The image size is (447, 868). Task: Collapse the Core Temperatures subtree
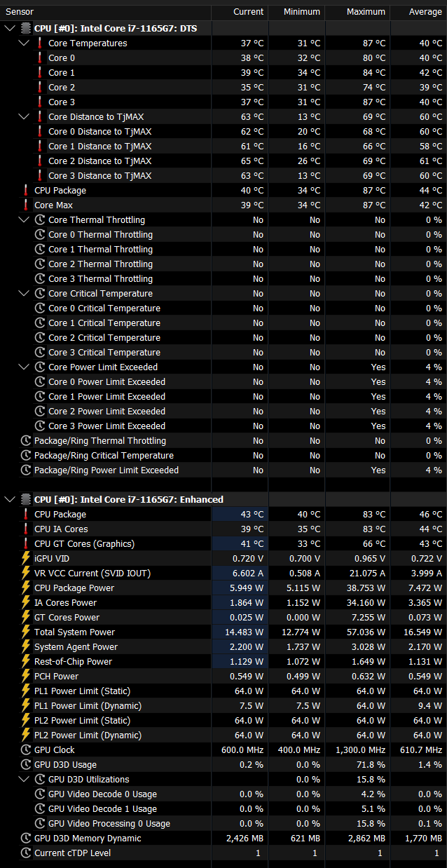[24, 43]
